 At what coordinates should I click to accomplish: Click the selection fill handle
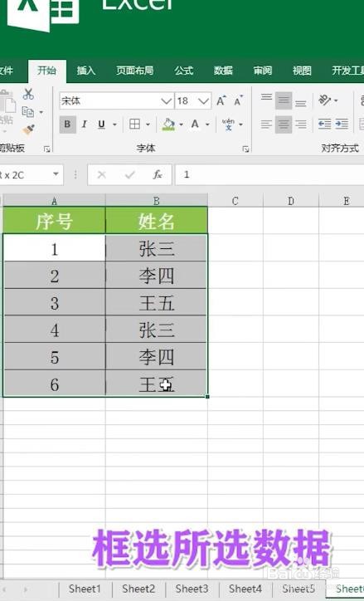(x=207, y=397)
